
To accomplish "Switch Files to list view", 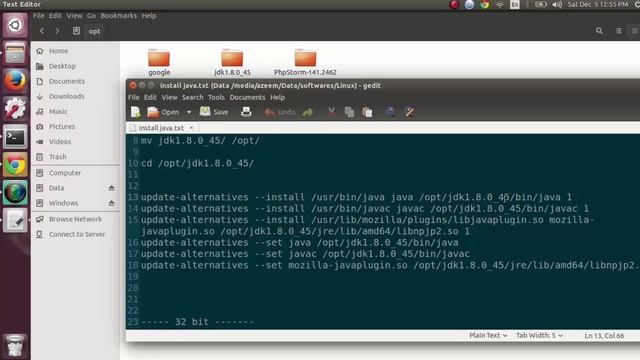I will 619,31.
